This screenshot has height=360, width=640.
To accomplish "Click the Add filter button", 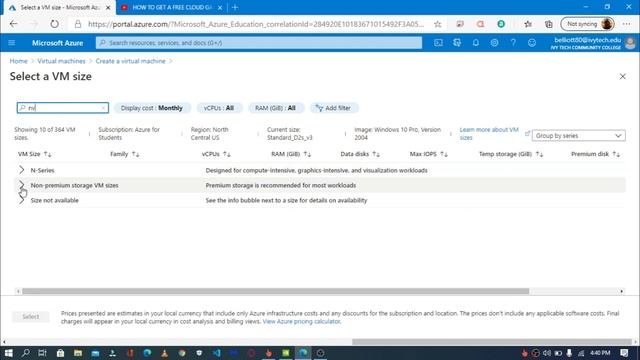I will click(x=333, y=108).
